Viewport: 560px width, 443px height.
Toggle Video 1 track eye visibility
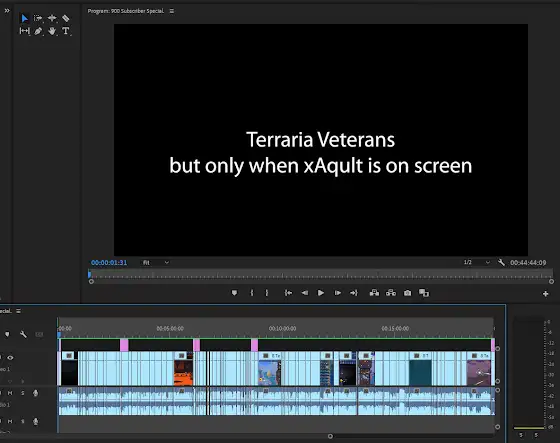pyautogui.click(x=10, y=357)
